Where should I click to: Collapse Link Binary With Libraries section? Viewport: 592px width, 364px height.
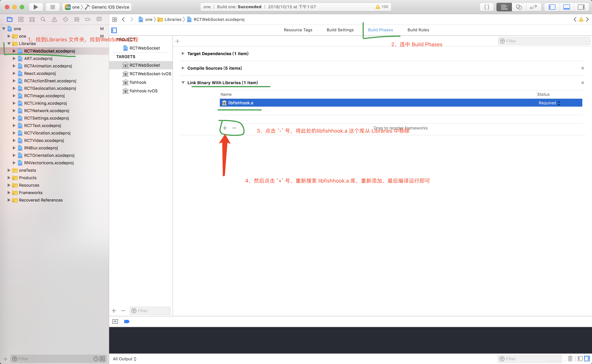tap(183, 83)
